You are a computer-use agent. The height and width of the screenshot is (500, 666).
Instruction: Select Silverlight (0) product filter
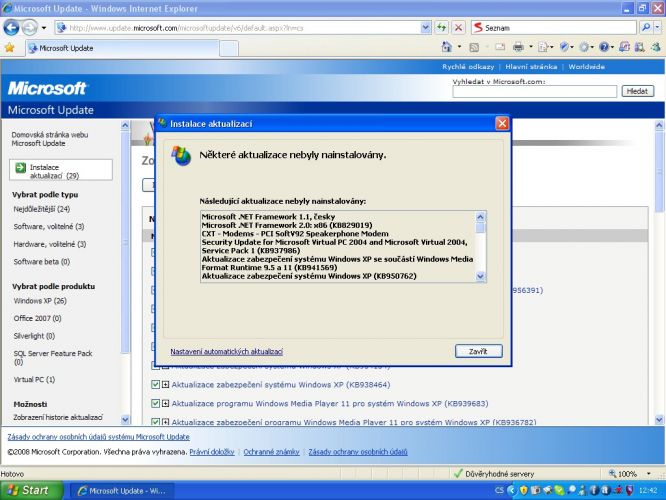pos(34,336)
